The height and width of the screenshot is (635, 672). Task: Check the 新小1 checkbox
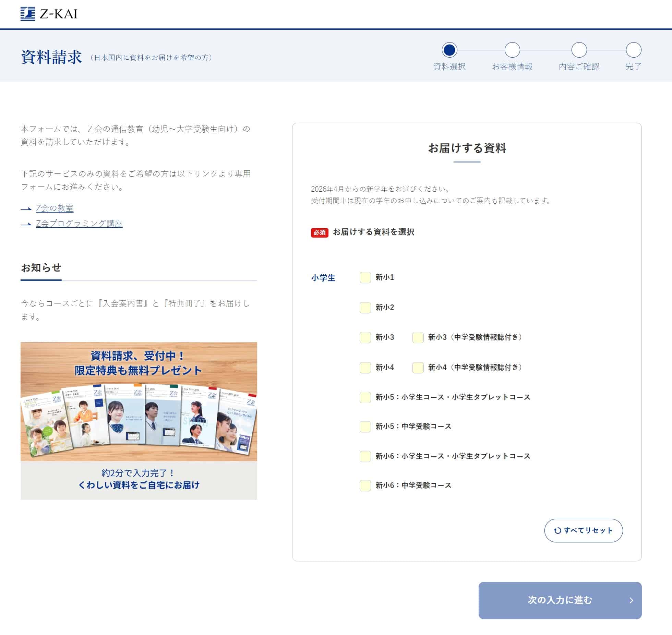pos(365,277)
